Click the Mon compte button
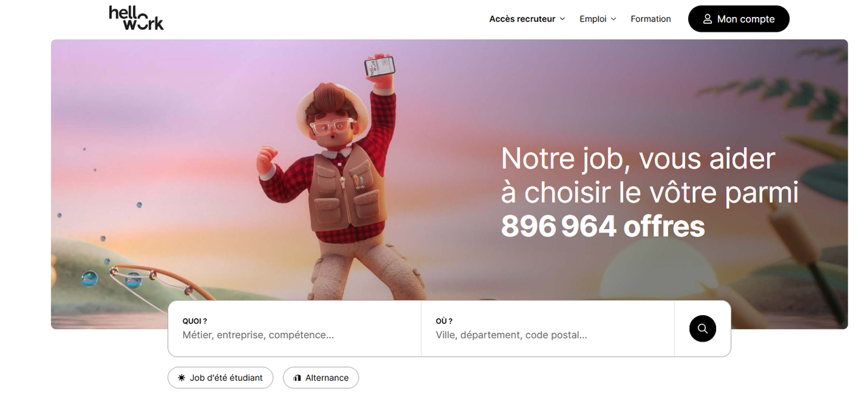The height and width of the screenshot is (408, 868). [738, 18]
